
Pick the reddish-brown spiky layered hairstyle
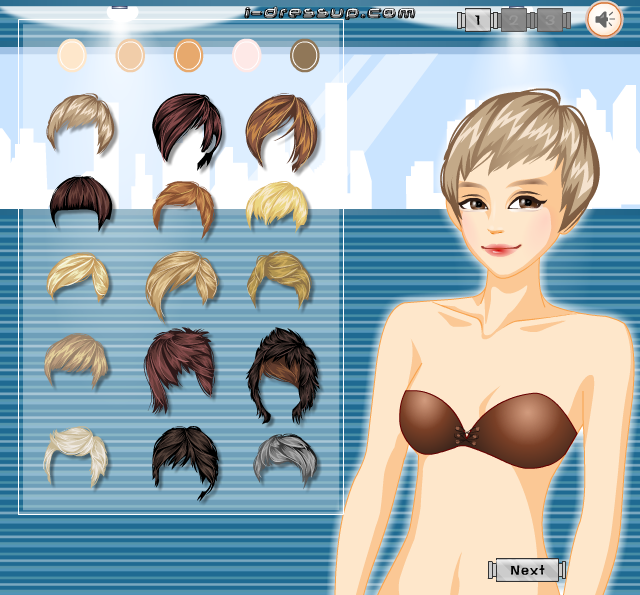coord(179,370)
